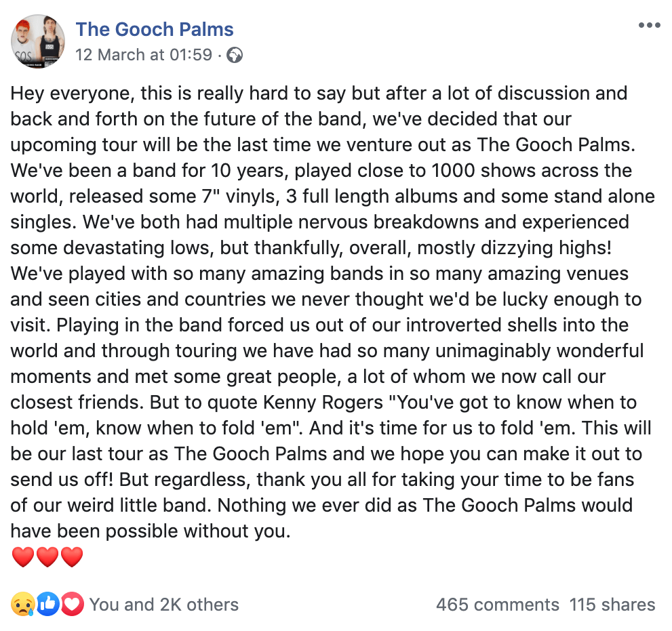Open The Gooch Palms page name link
This screenshot has height=631, width=672.
coord(155,30)
